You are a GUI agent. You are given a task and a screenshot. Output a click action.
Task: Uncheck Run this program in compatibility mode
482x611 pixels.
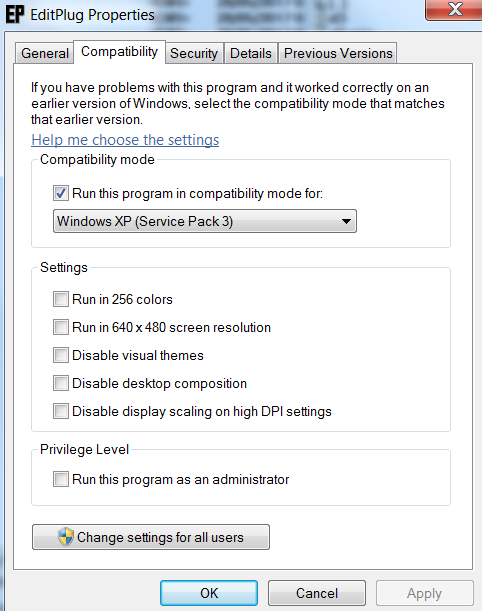61,193
